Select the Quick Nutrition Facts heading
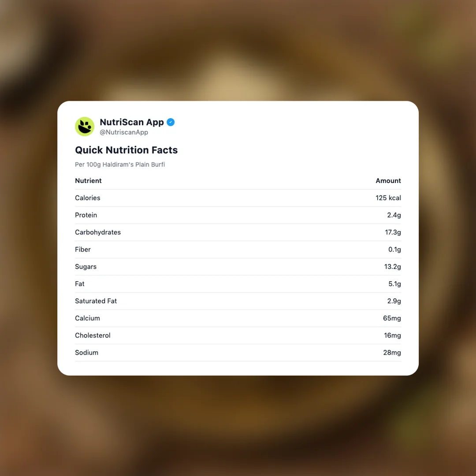This screenshot has width=476, height=476. 126,150
